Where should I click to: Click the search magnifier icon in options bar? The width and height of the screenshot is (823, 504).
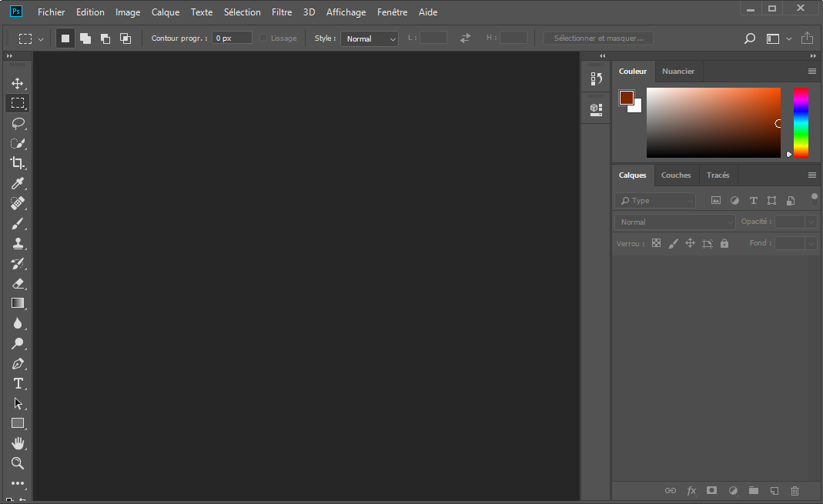tap(750, 38)
